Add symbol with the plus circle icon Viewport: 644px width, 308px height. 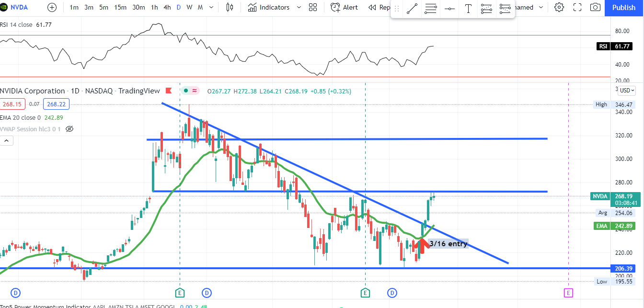pyautogui.click(x=52, y=7)
